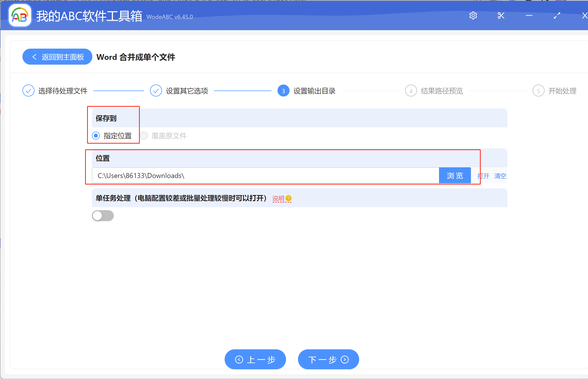The width and height of the screenshot is (588, 379).
Task: Click the checkmark on 设置其它选项 step
Action: 156,91
